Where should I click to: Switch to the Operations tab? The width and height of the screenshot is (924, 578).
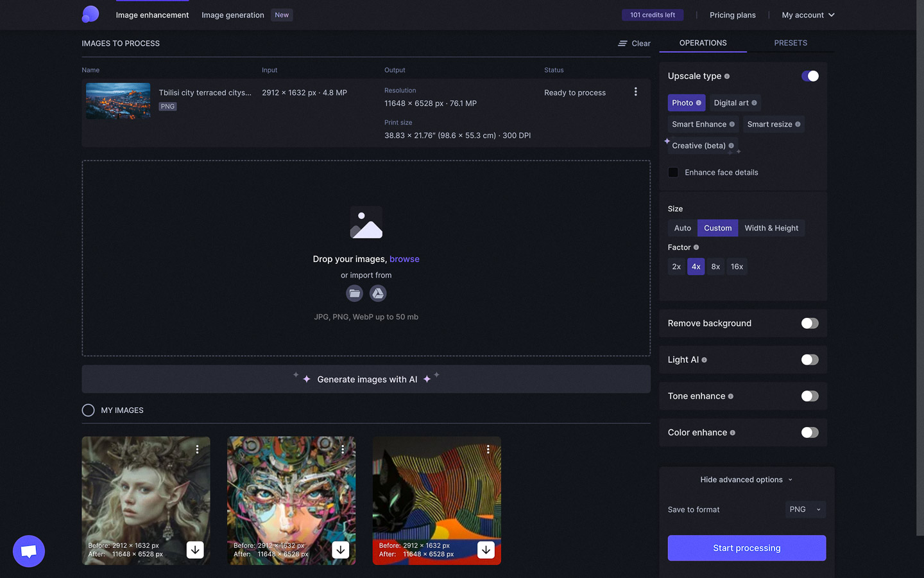point(703,43)
